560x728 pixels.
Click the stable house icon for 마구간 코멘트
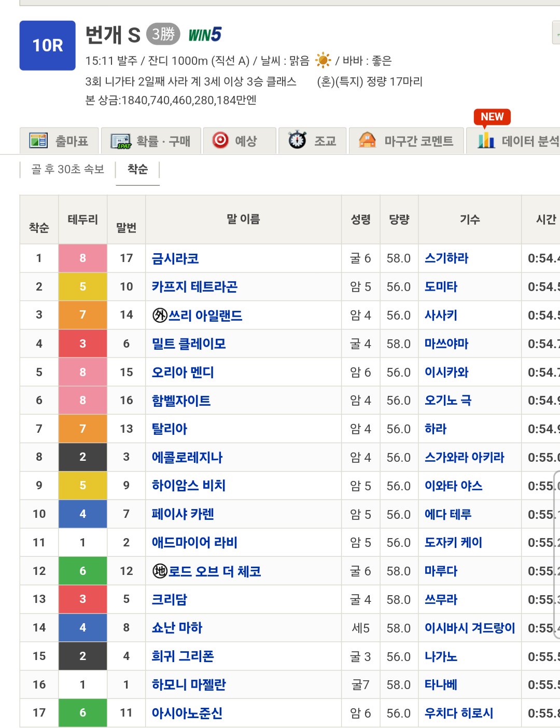click(367, 140)
